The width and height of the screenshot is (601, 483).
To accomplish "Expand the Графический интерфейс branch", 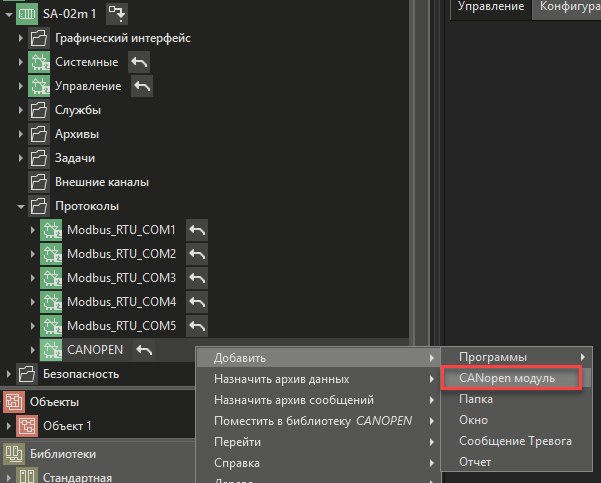I will 21,38.
